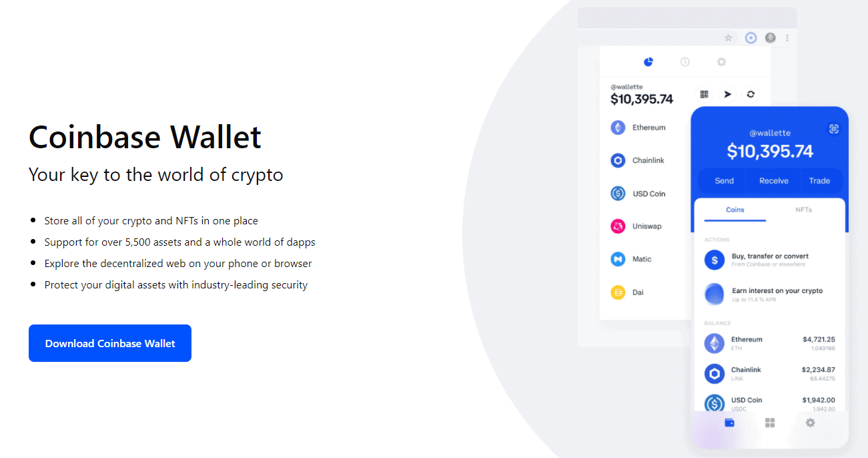Open the mobile bottom bar settings gear
The height and width of the screenshot is (458, 868).
[x=810, y=423]
